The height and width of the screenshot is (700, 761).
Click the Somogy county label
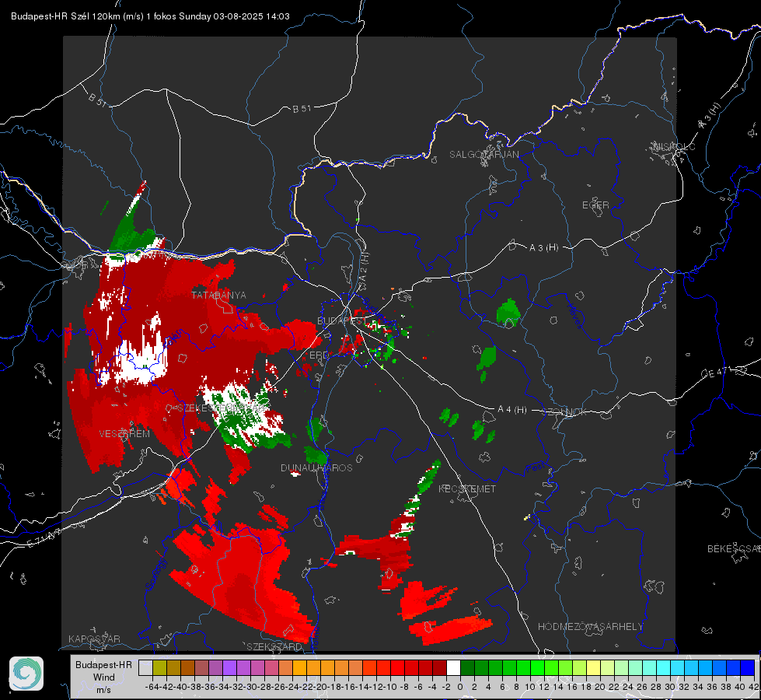click(x=155, y=574)
